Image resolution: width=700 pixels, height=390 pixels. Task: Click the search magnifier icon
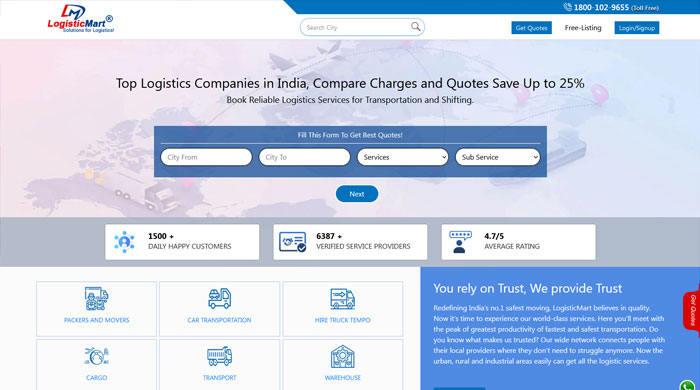[415, 27]
